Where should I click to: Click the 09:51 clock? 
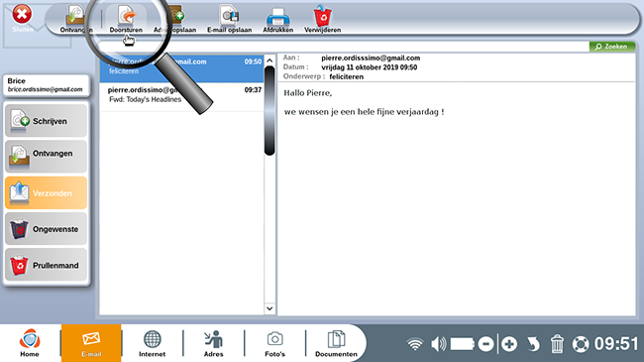tap(616, 344)
